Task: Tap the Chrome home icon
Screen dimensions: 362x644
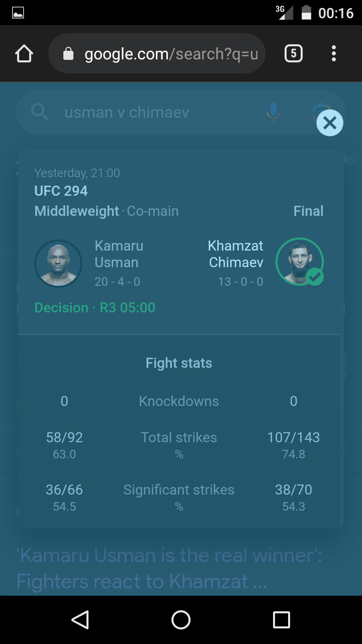Action: (24, 54)
